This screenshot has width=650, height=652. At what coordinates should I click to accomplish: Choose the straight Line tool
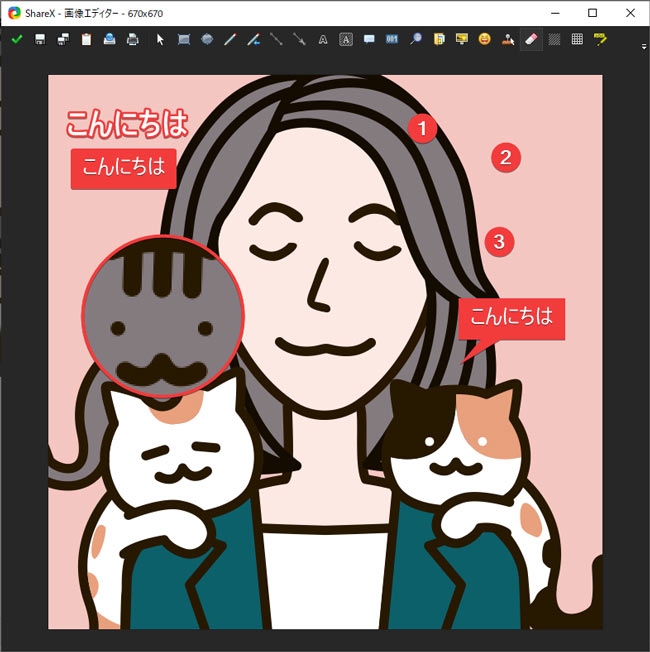point(276,40)
